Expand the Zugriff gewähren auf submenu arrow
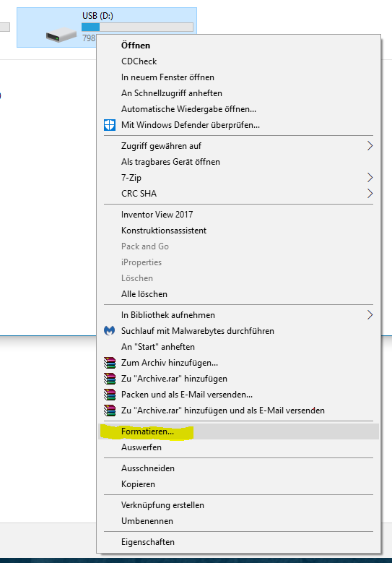 coord(370,146)
